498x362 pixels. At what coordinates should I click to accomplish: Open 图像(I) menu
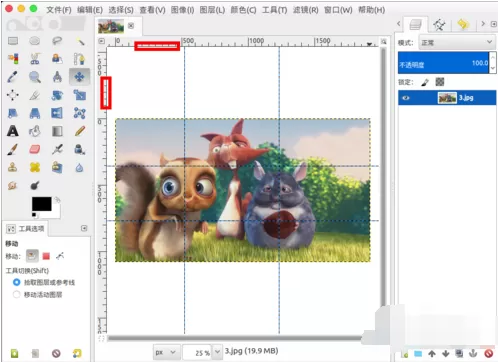coord(182,10)
